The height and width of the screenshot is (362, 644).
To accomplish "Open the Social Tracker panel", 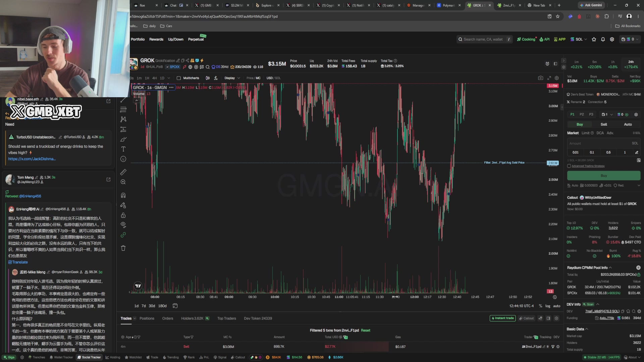I will coord(89,357).
